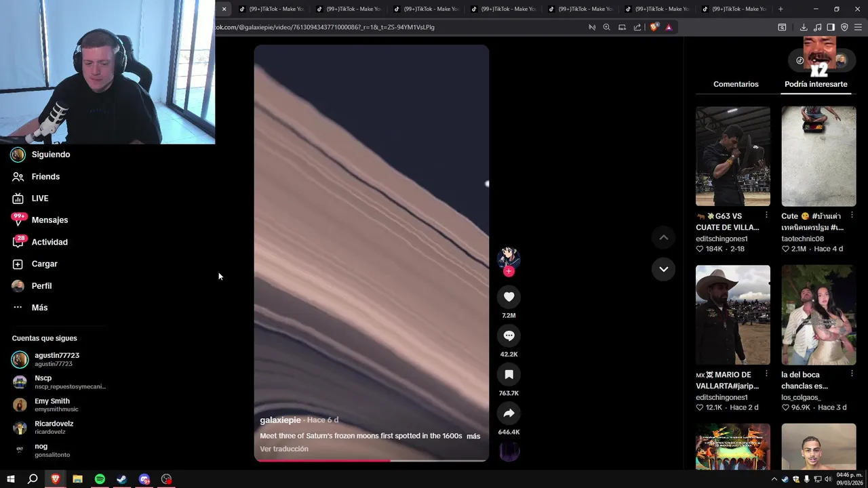Image resolution: width=868 pixels, height=488 pixels.
Task: Seek video using red progress bar
Action: (x=371, y=460)
